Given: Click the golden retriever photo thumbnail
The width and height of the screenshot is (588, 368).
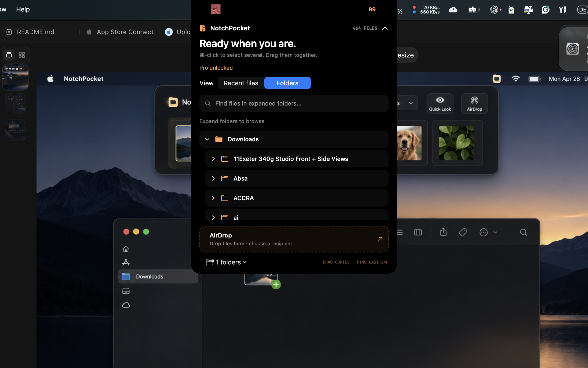Looking at the screenshot, I should [x=409, y=143].
